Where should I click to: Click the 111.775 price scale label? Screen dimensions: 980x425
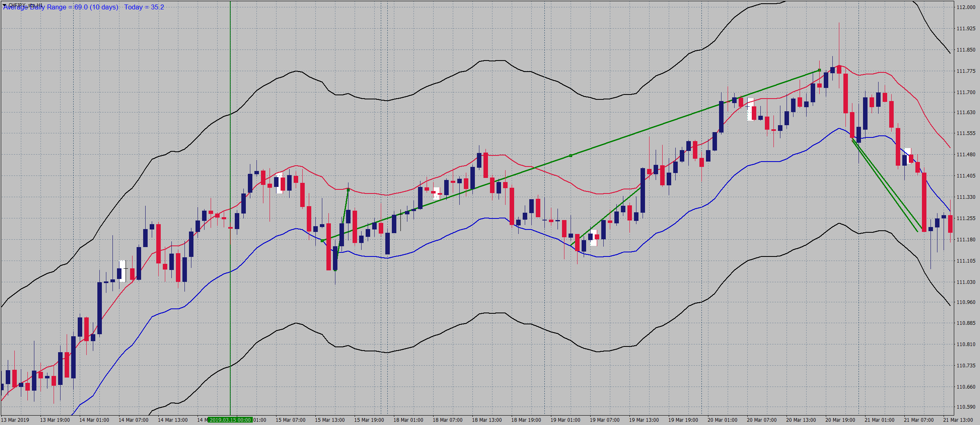coord(966,71)
